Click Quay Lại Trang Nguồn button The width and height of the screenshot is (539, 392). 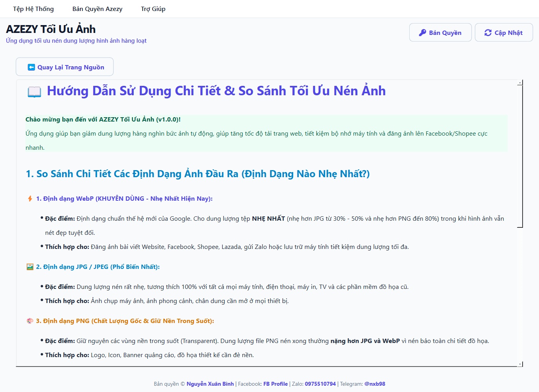point(65,67)
